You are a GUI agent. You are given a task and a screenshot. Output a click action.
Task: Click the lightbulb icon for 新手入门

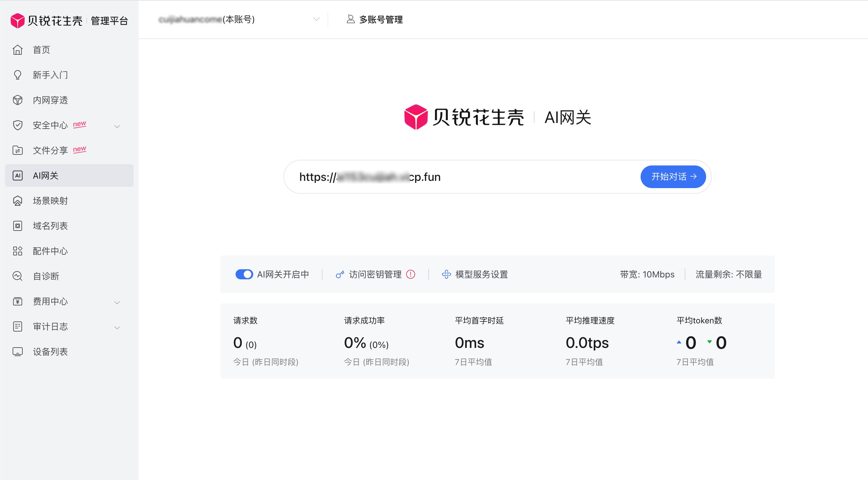coord(18,75)
